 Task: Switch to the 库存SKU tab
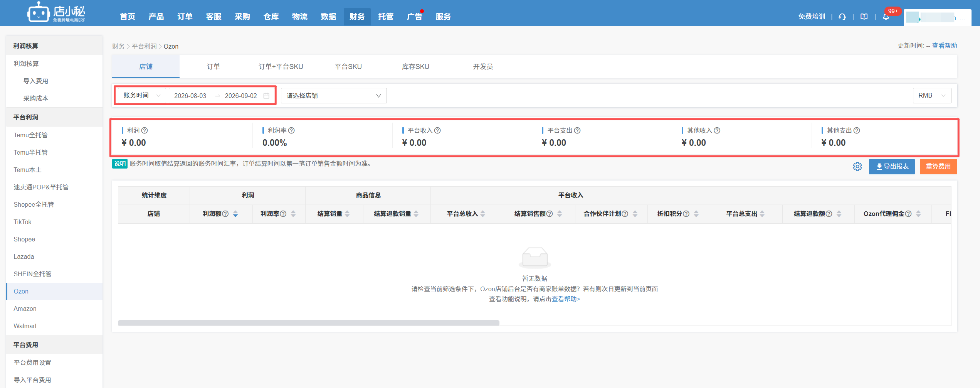click(415, 66)
